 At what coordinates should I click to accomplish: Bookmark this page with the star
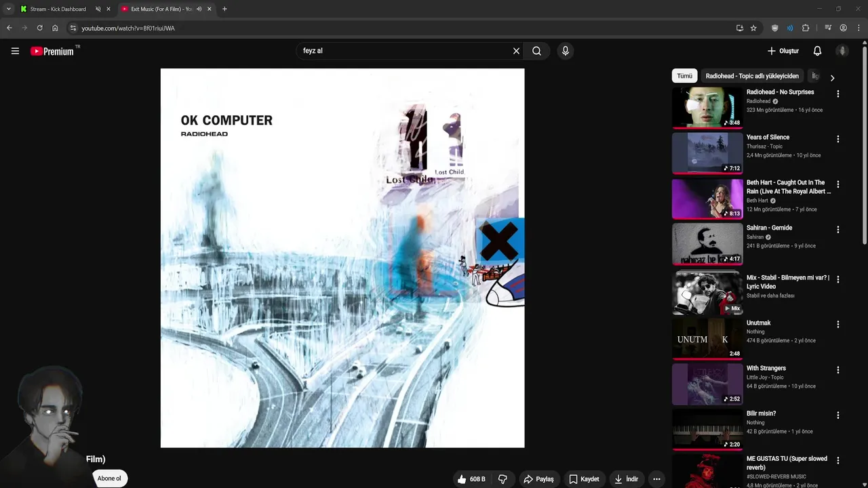point(753,28)
